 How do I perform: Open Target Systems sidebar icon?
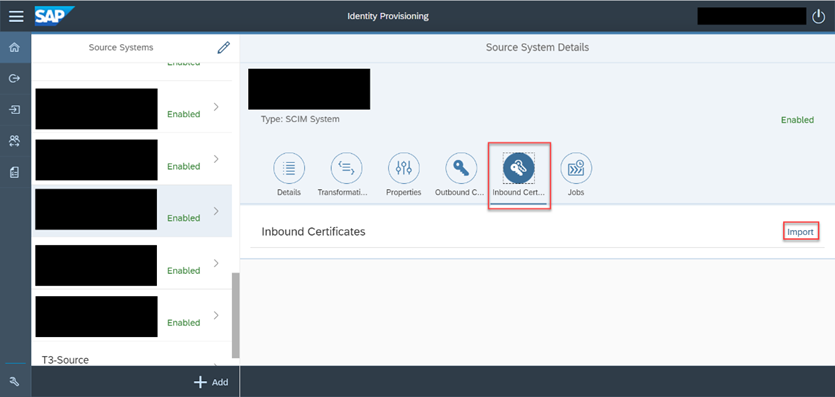pyautogui.click(x=15, y=110)
